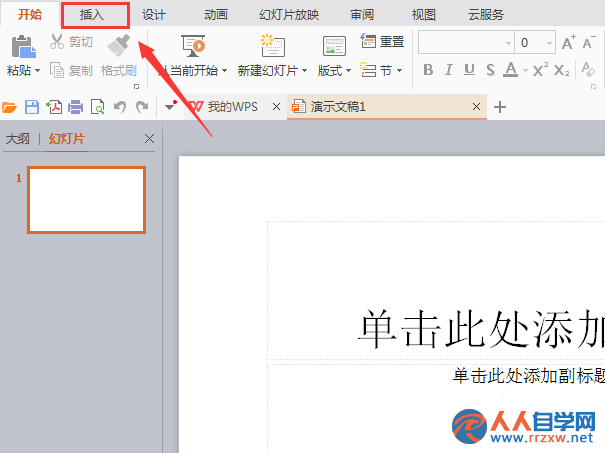Click the 新建幻灯片 new slide icon
The width and height of the screenshot is (605, 453).
(272, 46)
